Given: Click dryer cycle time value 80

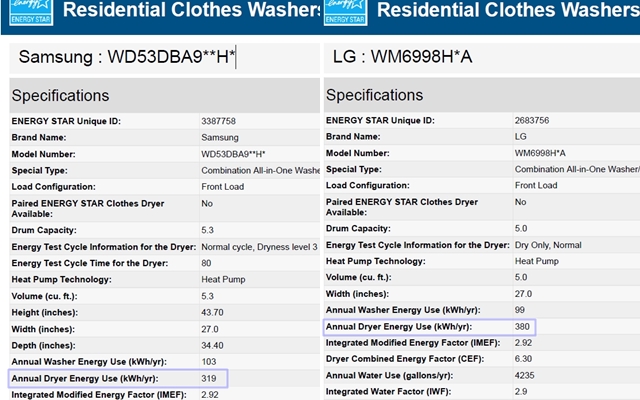Looking at the screenshot, I should point(206,263).
